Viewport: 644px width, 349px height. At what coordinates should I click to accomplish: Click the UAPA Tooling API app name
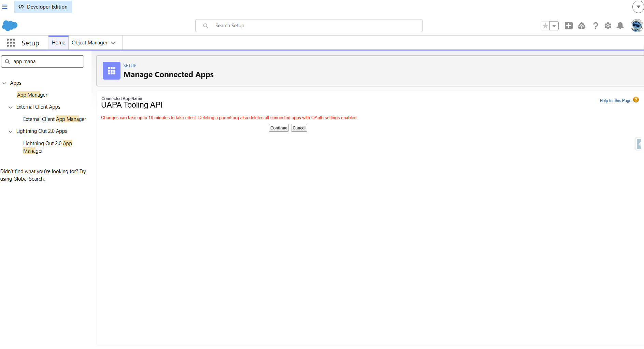(x=132, y=105)
